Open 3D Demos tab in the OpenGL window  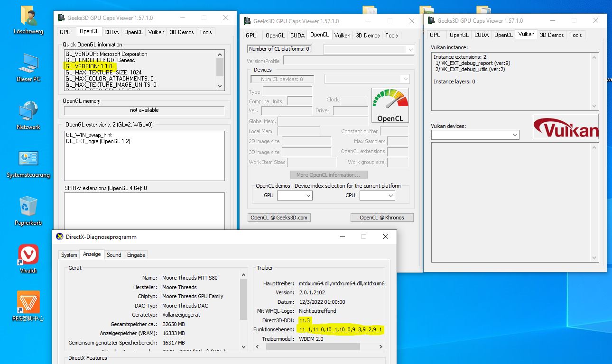pos(182,32)
